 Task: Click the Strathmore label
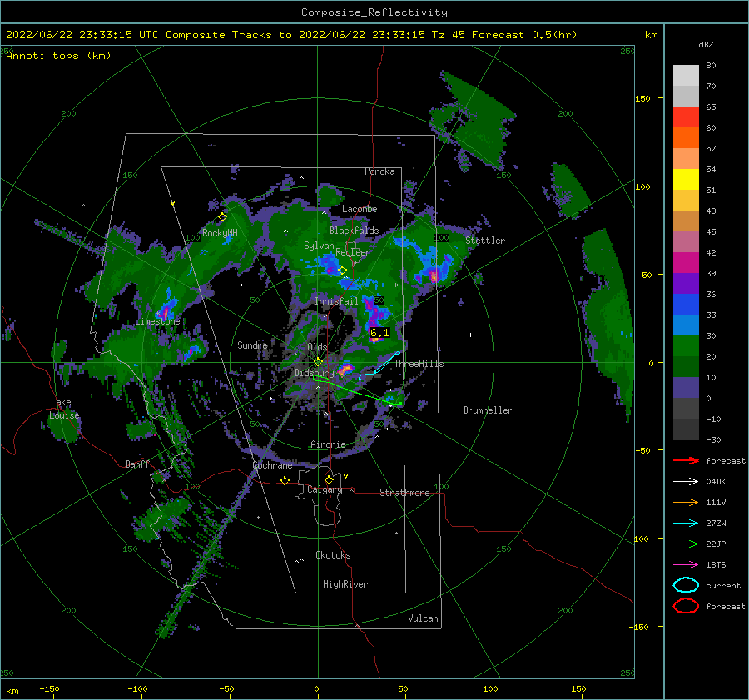point(404,493)
